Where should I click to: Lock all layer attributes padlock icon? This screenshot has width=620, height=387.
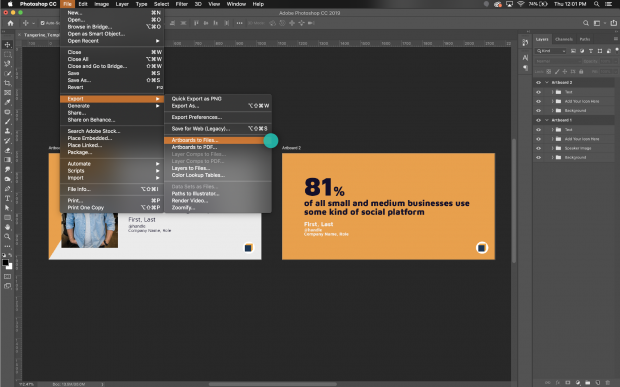click(581, 72)
